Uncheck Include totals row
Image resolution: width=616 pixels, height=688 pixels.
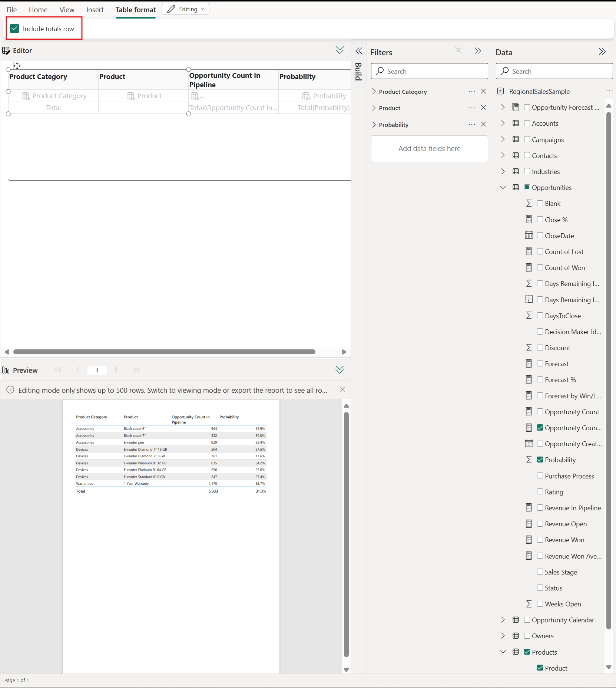15,29
